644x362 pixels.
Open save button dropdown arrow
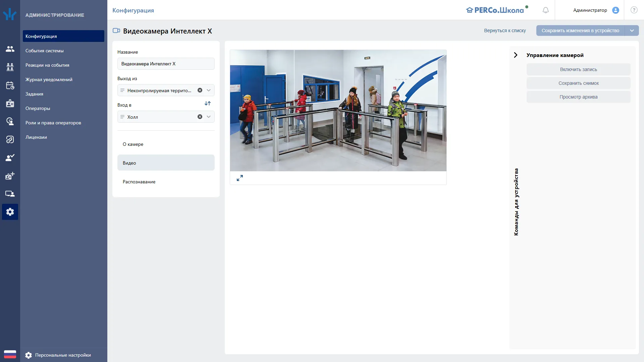point(632,31)
